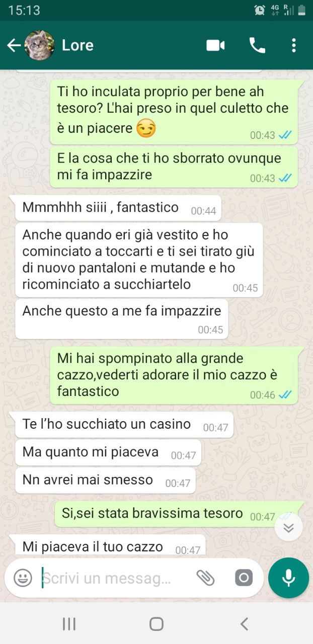Select the 'Ma quanto mi piaceva' message bubble
Image resolution: width=313 pixels, height=644 pixels.
[x=108, y=452]
